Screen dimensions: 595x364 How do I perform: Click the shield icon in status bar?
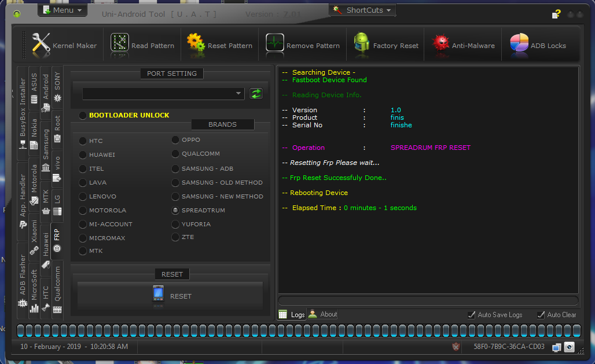(x=456, y=347)
